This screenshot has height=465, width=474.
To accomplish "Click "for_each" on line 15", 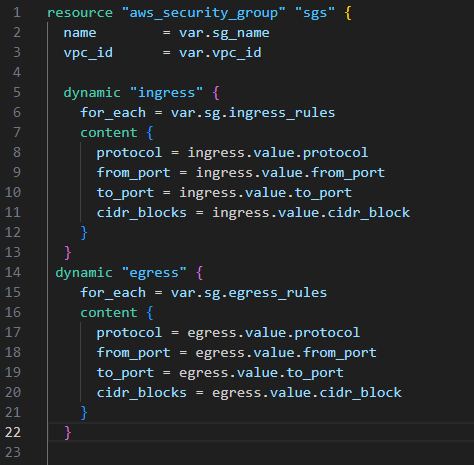I will pyautogui.click(x=113, y=293).
